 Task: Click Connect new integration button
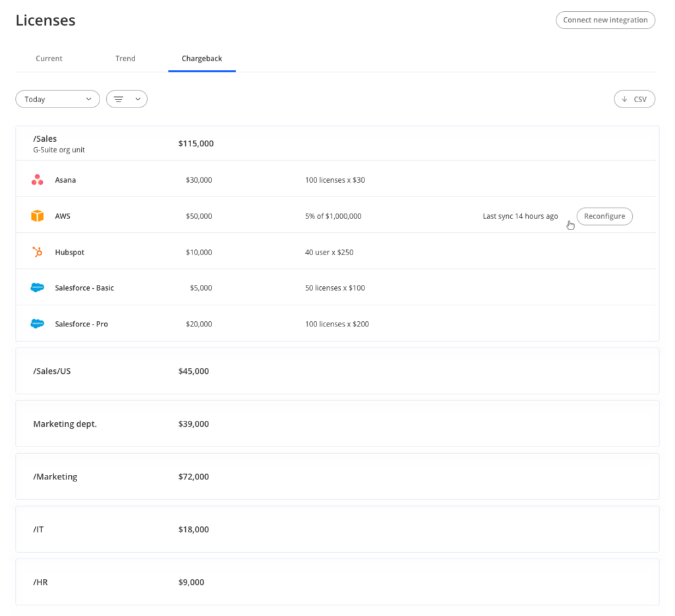(605, 20)
